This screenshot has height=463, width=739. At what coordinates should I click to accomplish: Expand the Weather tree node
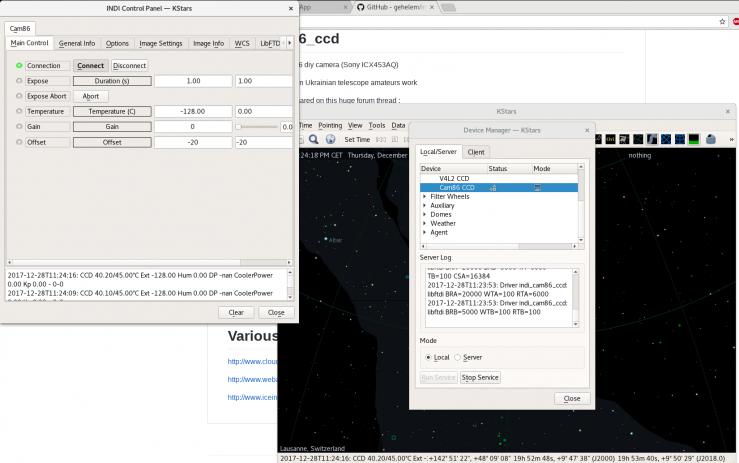pyautogui.click(x=425, y=223)
